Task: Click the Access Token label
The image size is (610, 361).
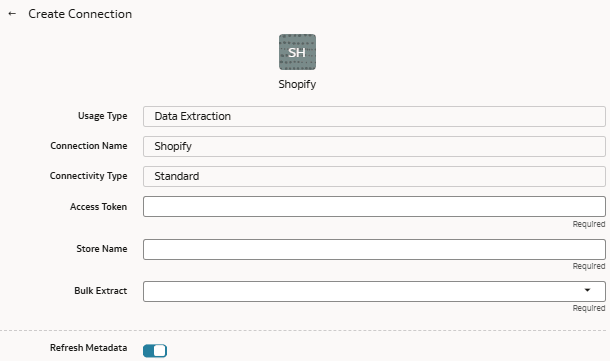Action: [x=98, y=207]
